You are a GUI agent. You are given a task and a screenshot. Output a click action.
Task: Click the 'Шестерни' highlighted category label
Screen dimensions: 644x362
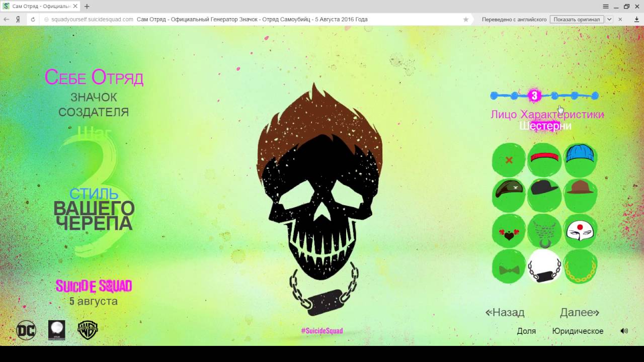point(545,126)
